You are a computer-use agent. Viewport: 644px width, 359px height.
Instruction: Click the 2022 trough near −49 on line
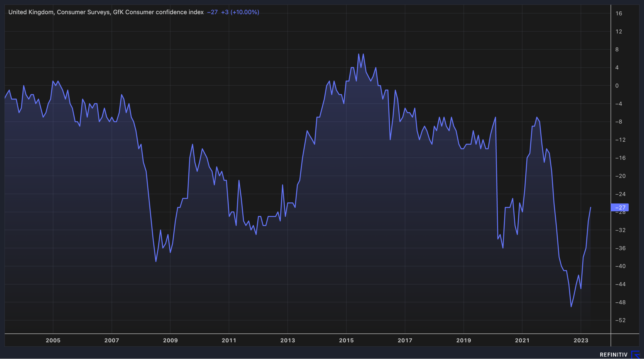point(571,306)
